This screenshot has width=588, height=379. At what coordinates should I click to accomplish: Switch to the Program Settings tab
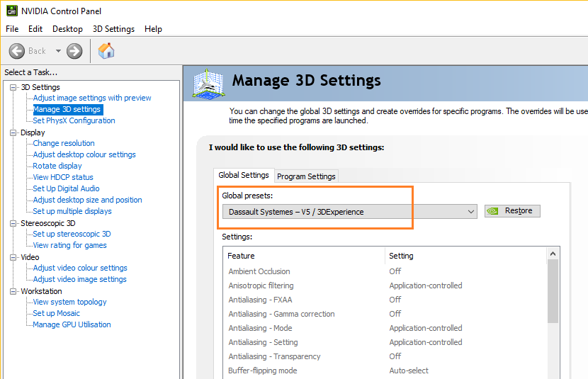(x=306, y=176)
